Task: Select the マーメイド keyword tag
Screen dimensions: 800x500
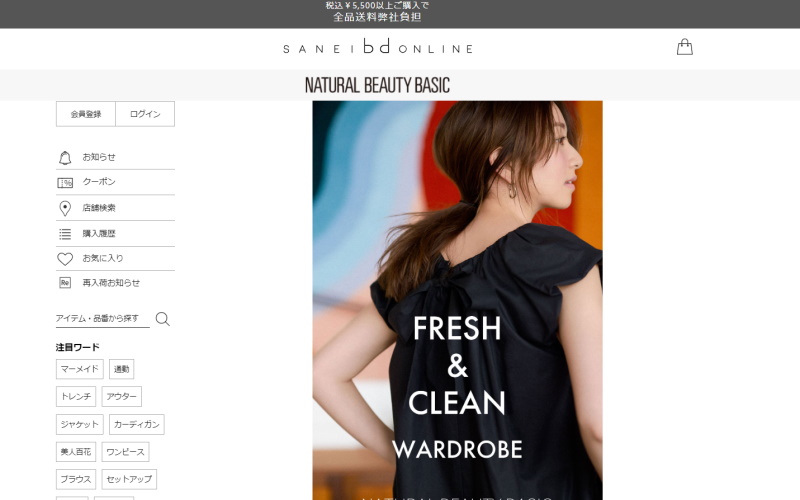Action: point(79,369)
